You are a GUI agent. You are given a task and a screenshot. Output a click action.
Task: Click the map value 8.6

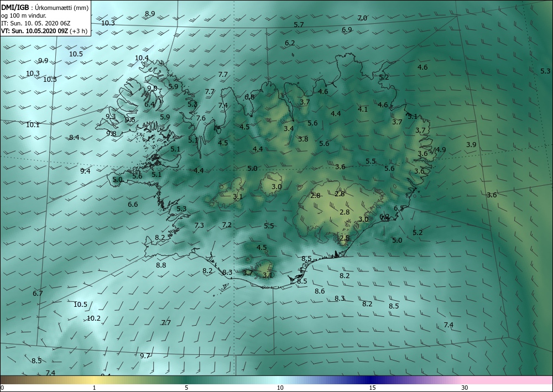320,291
